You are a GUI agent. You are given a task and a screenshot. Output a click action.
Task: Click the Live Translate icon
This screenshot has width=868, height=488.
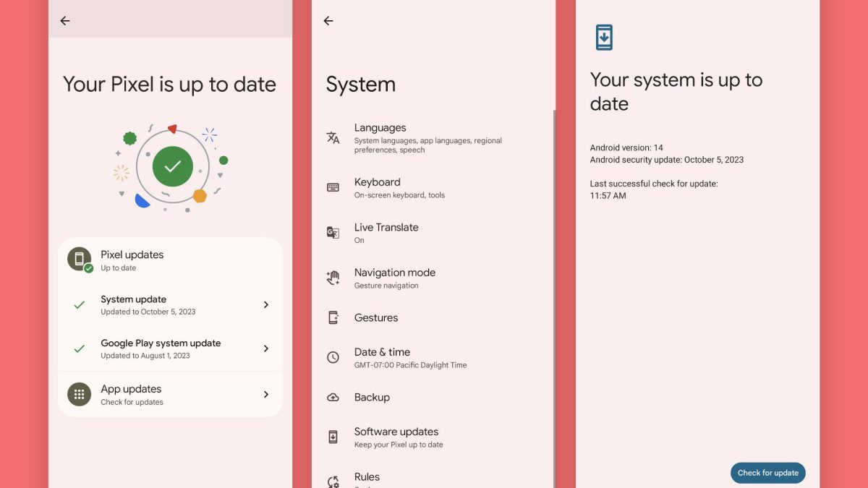333,232
